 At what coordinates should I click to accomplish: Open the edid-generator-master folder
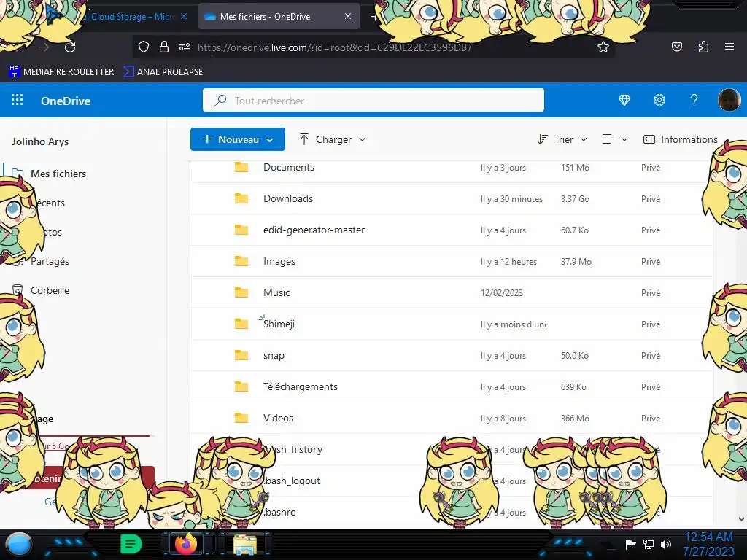tap(314, 230)
